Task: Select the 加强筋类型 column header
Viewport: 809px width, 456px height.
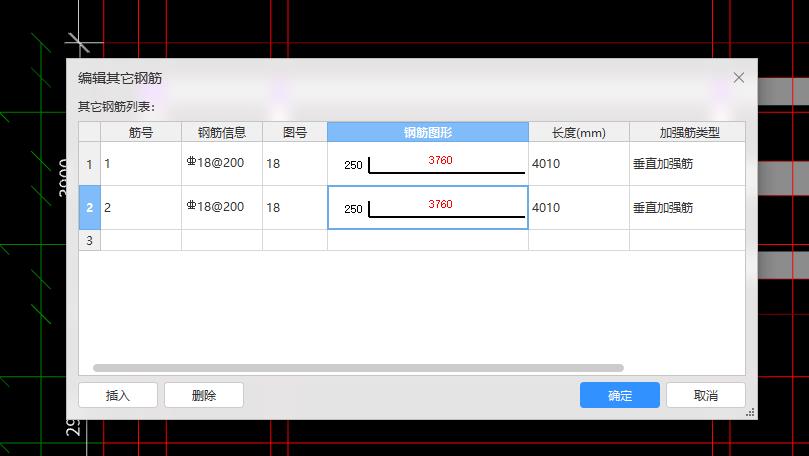Action: tap(687, 132)
